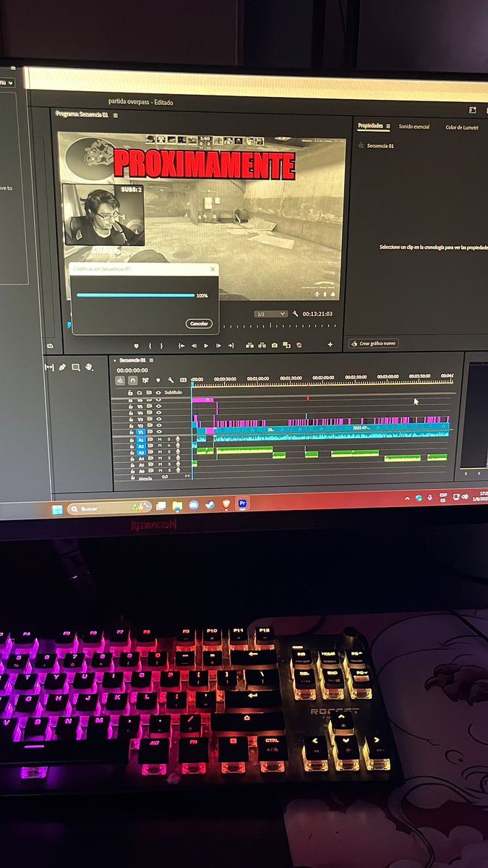Select the Slip tool
488x868 pixels.
49,367
